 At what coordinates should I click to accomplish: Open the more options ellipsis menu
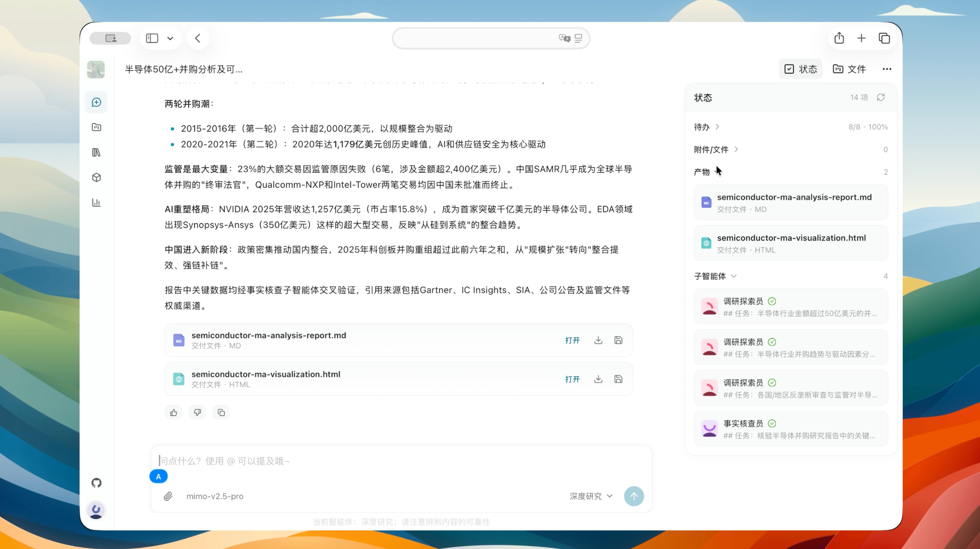[x=887, y=69]
